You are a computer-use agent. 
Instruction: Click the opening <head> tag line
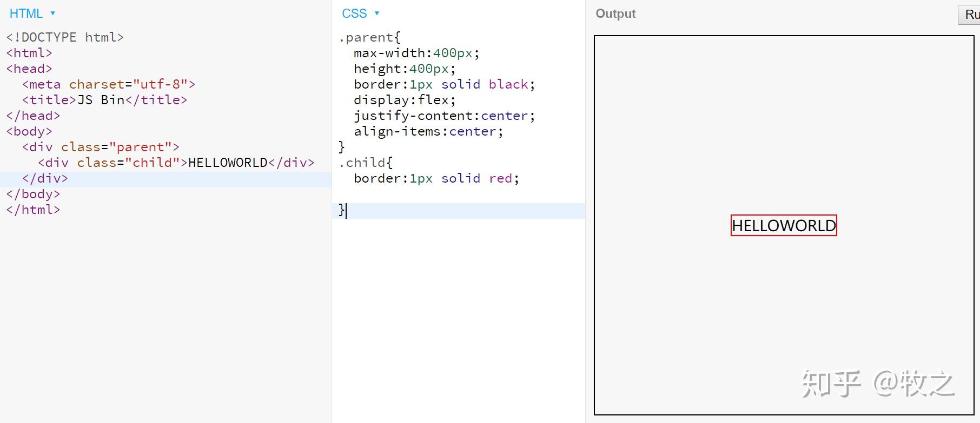[29, 69]
